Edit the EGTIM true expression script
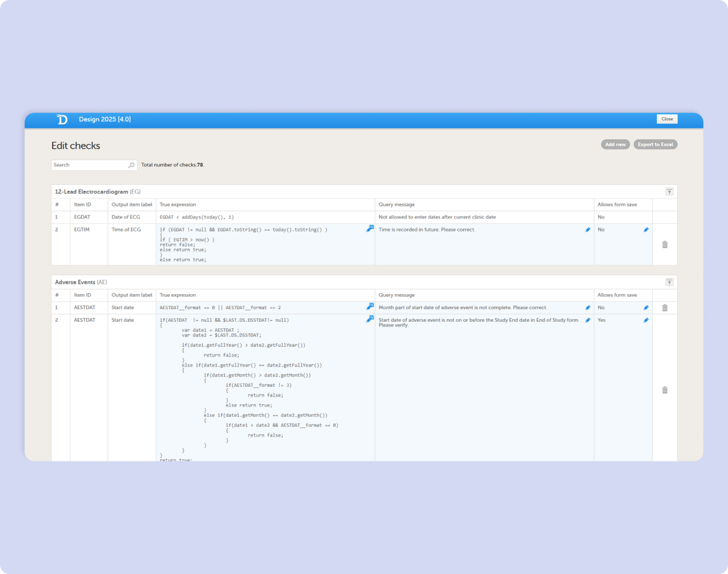 pyautogui.click(x=370, y=229)
